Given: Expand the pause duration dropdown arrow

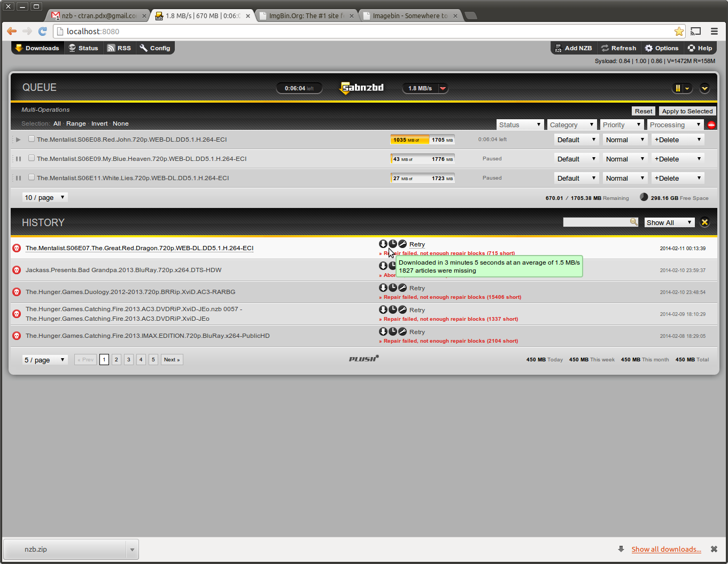Looking at the screenshot, I should [687, 88].
